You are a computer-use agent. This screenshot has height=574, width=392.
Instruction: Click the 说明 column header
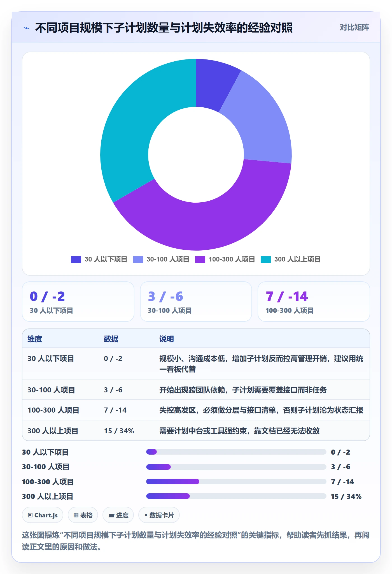(167, 339)
